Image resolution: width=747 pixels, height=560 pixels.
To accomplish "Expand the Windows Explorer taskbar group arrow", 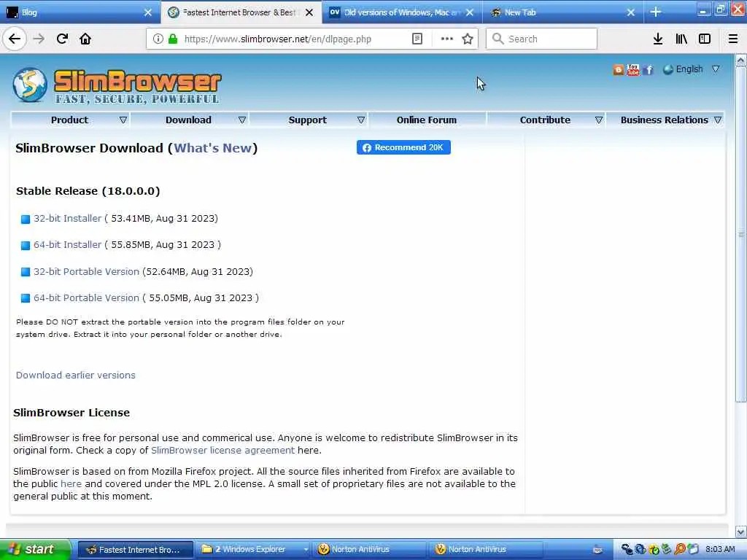I will click(306, 550).
